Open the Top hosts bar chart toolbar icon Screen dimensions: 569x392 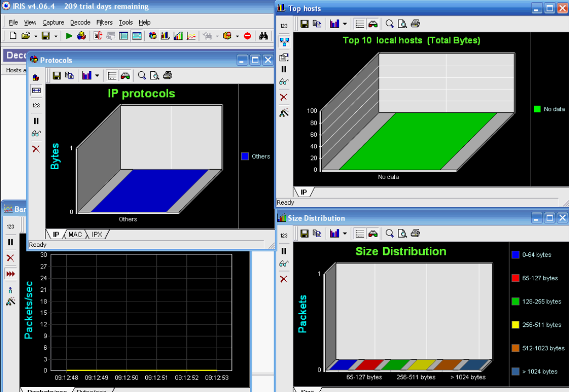point(165,36)
